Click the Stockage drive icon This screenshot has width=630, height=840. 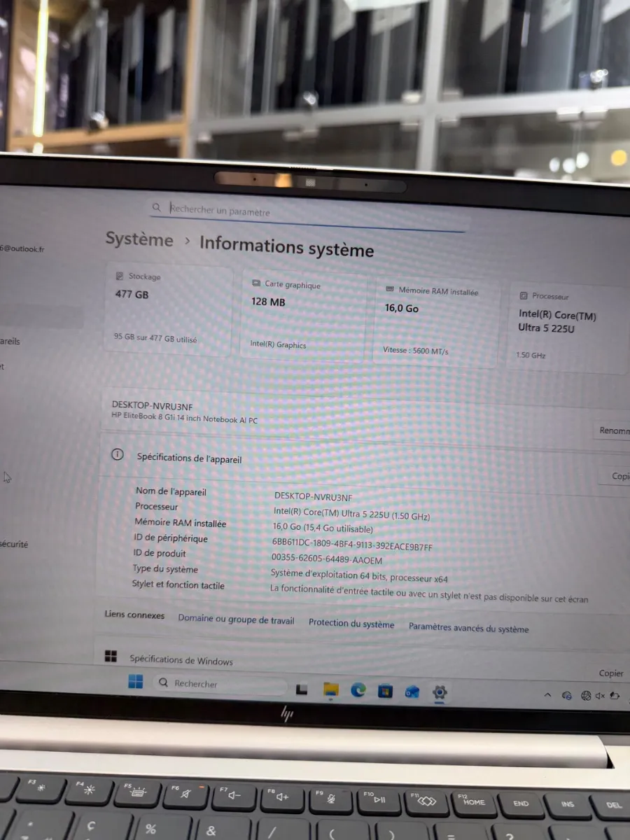119,276
